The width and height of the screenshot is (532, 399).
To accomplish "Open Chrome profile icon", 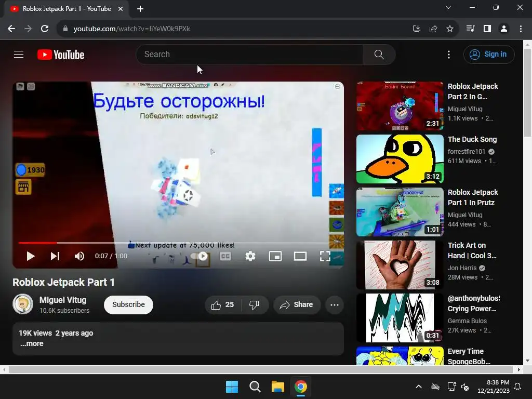I will click(504, 29).
